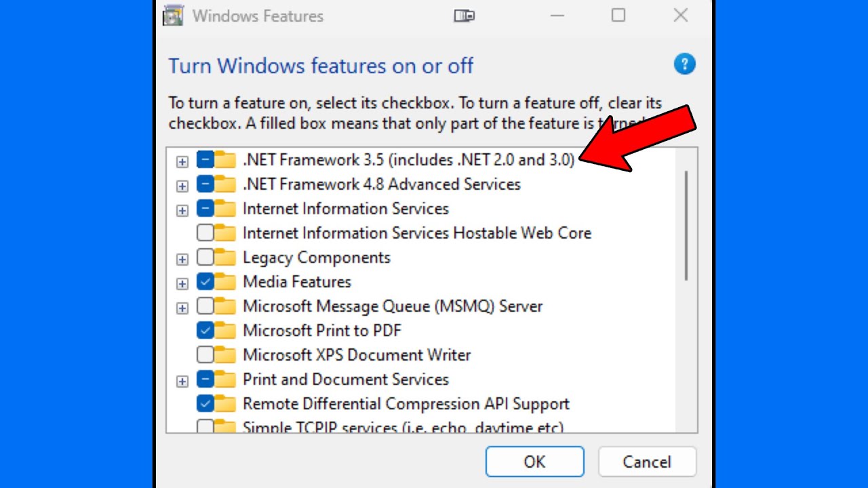Image resolution: width=868 pixels, height=488 pixels.
Task: Click the Windows Features title bar icon
Action: pos(174,16)
